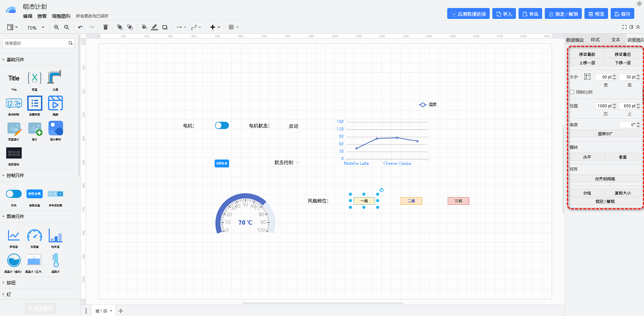This screenshot has height=316, width=644.
Task: Expand the 按钮 shape category
Action: 11,283
